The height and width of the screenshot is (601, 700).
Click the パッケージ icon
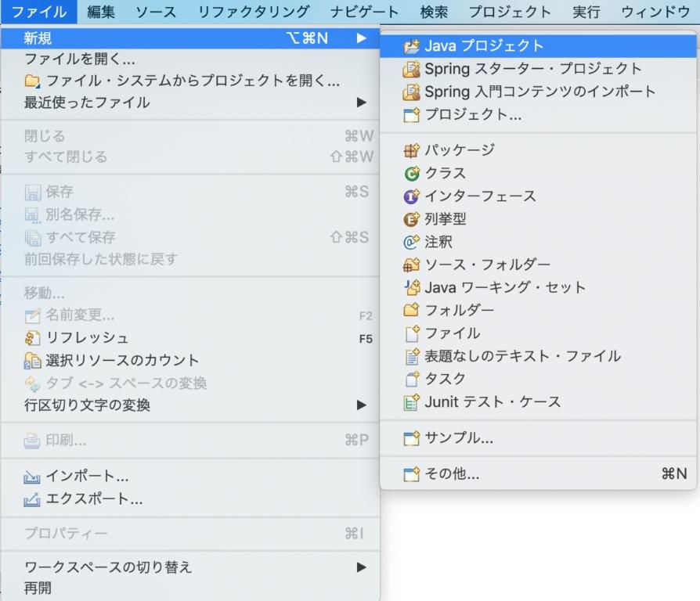[x=411, y=150]
